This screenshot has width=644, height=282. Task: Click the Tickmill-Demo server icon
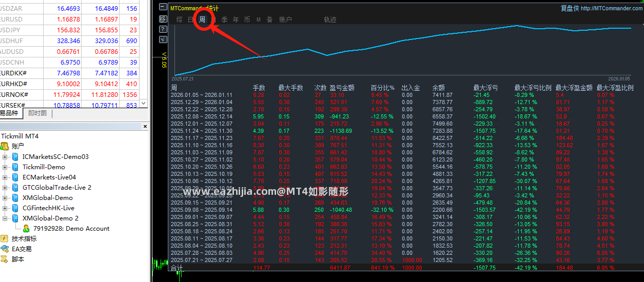coord(15,167)
